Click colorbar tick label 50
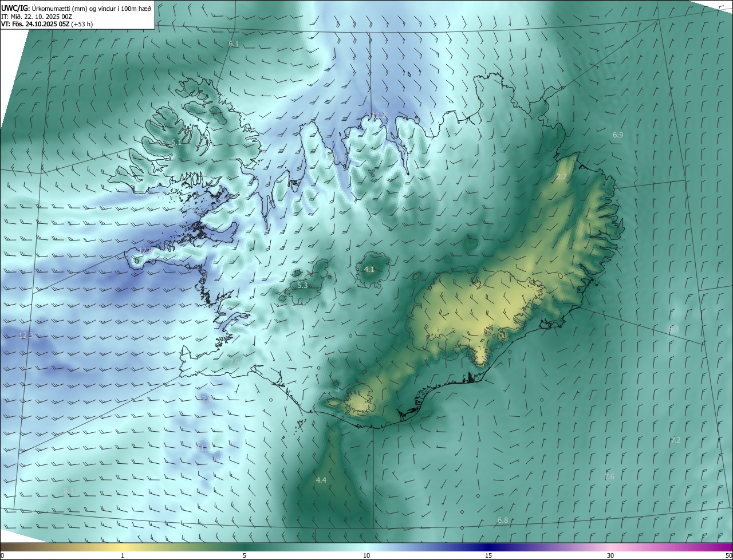This screenshot has height=560, width=733. [728, 555]
